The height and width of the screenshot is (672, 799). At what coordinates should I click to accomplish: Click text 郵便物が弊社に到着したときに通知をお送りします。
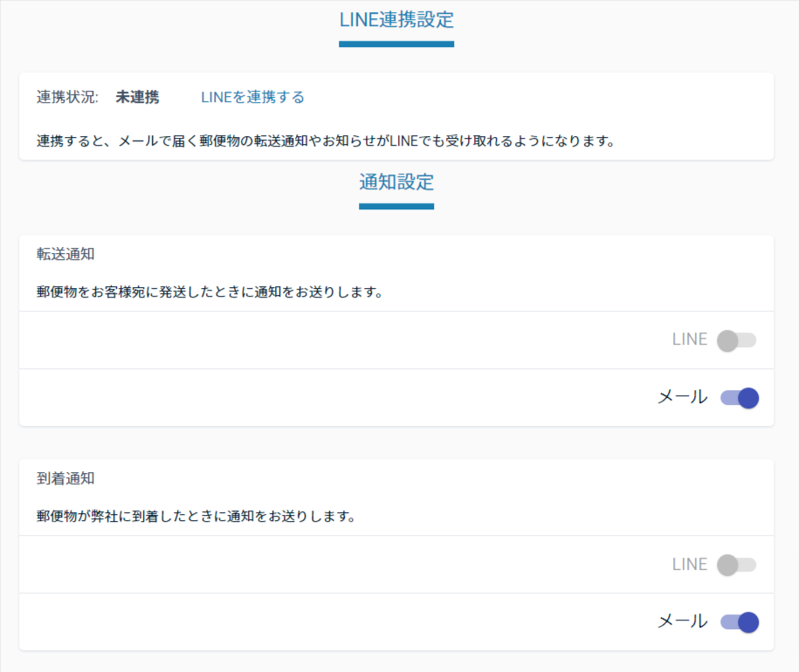point(196,517)
